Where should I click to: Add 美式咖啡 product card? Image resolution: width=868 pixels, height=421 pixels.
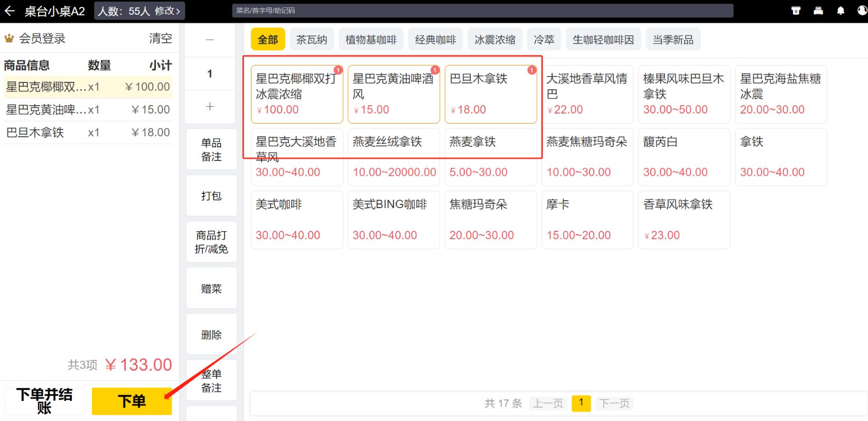coord(297,220)
